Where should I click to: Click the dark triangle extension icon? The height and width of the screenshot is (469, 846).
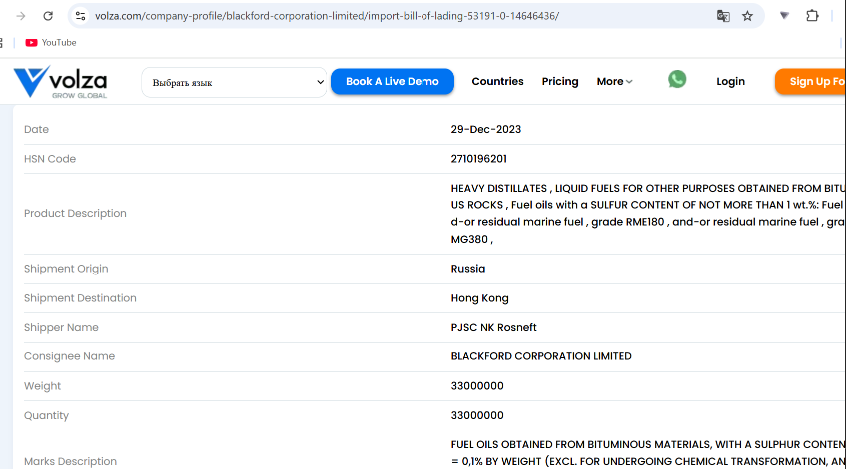pyautogui.click(x=784, y=16)
